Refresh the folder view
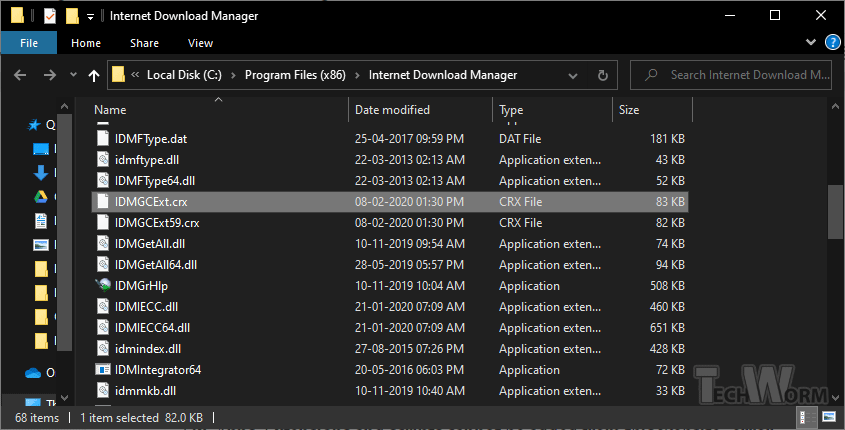The width and height of the screenshot is (845, 430). point(602,75)
